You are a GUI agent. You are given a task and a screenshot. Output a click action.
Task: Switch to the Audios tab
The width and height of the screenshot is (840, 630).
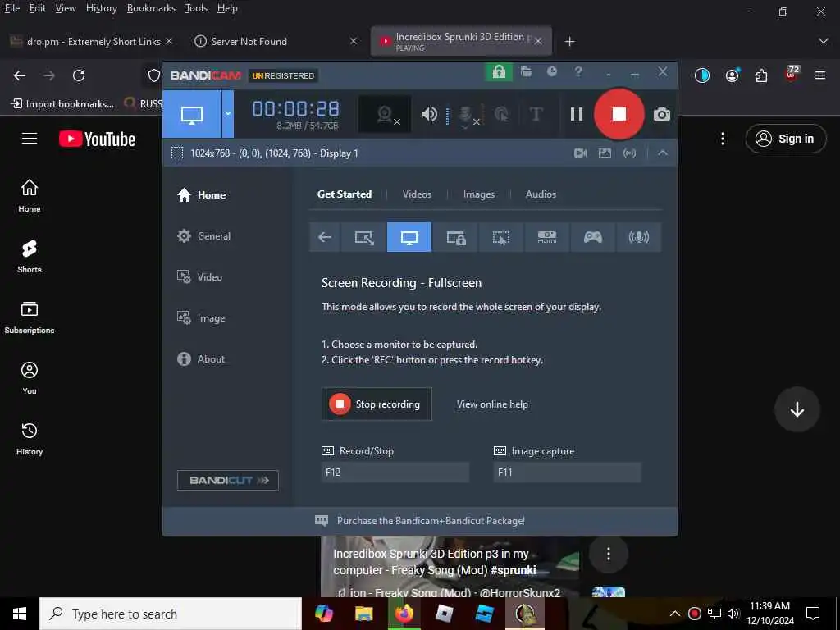click(541, 194)
